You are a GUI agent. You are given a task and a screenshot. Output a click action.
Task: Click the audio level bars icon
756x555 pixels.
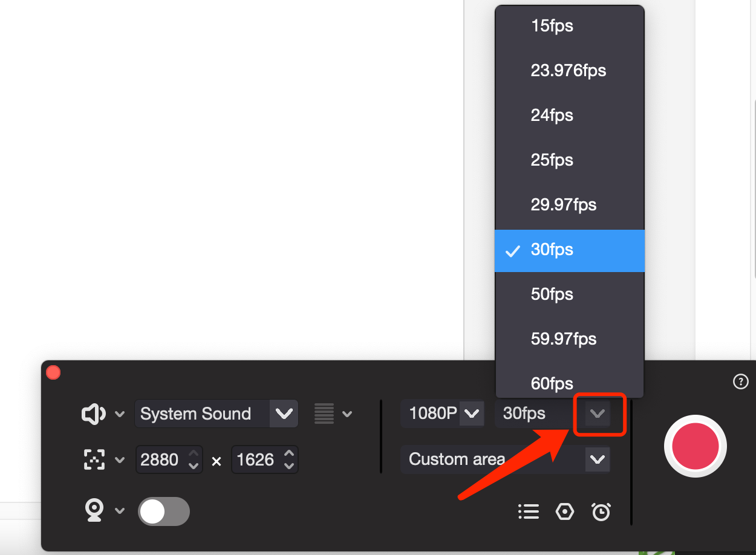coord(324,414)
